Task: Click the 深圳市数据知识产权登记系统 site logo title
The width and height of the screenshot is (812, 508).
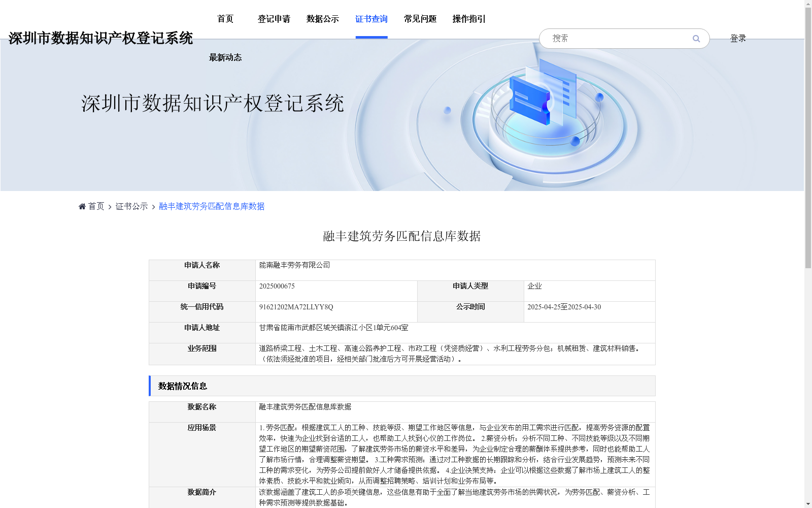Action: (100, 38)
